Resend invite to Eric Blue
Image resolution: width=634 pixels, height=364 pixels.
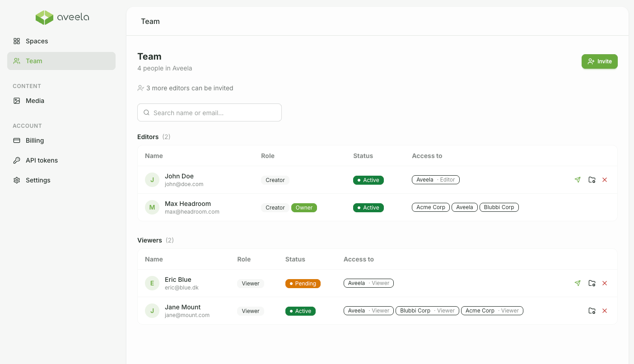pos(578,283)
